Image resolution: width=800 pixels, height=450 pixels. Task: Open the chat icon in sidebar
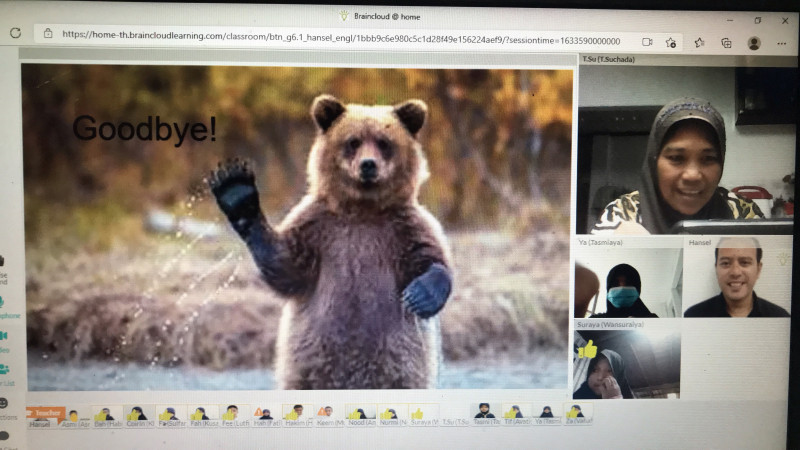click(x=5, y=436)
